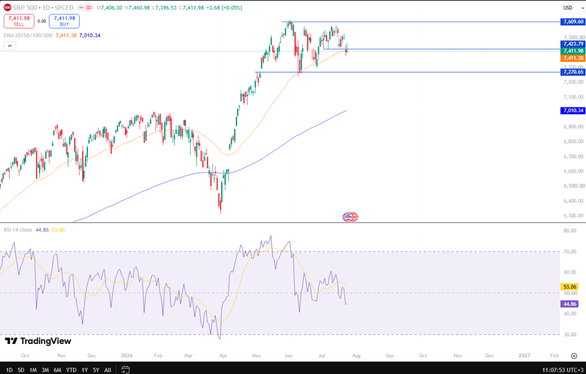
Task: Click the pink equals compare icon
Action: (x=89, y=7)
